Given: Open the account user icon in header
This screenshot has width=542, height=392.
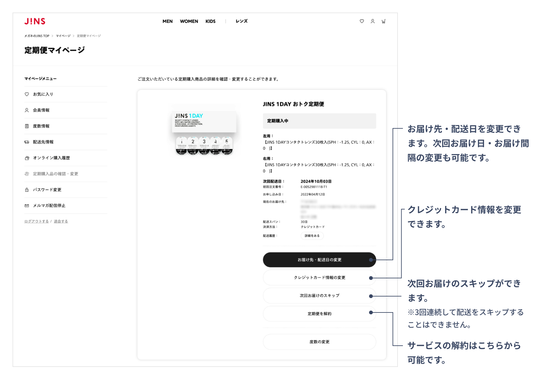Looking at the screenshot, I should 373,21.
